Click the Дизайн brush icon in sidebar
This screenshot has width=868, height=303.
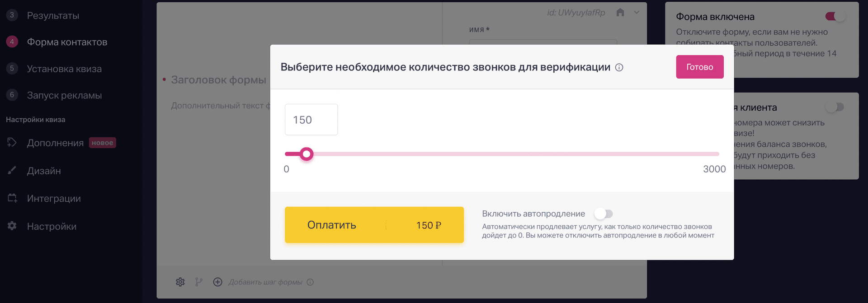click(x=12, y=171)
